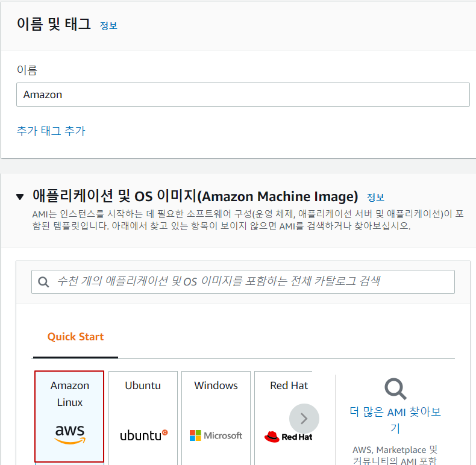This screenshot has height=465, width=476.
Task: Click the aws logo in Amazon Linux card
Action: click(70, 434)
